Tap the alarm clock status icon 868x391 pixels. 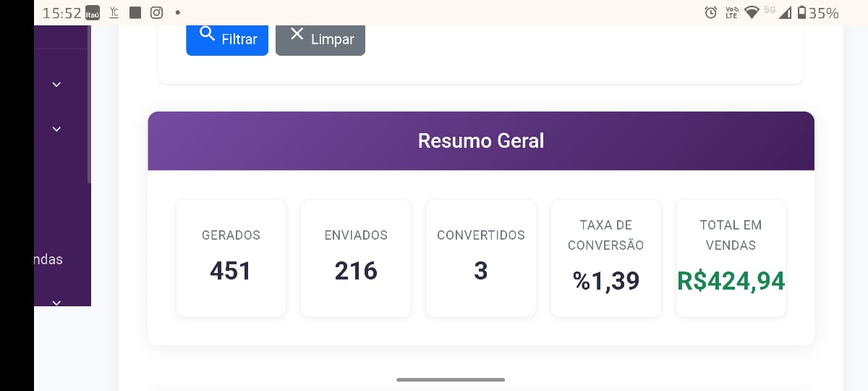click(x=710, y=12)
